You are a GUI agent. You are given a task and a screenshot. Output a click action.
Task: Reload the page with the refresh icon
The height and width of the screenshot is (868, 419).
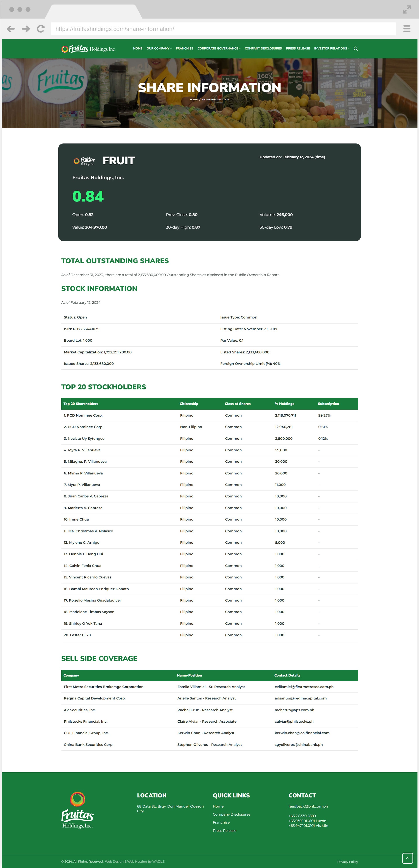pyautogui.click(x=41, y=29)
